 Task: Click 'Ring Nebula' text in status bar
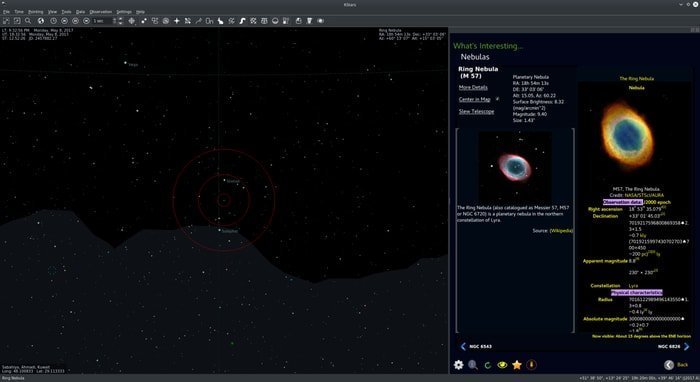12,378
